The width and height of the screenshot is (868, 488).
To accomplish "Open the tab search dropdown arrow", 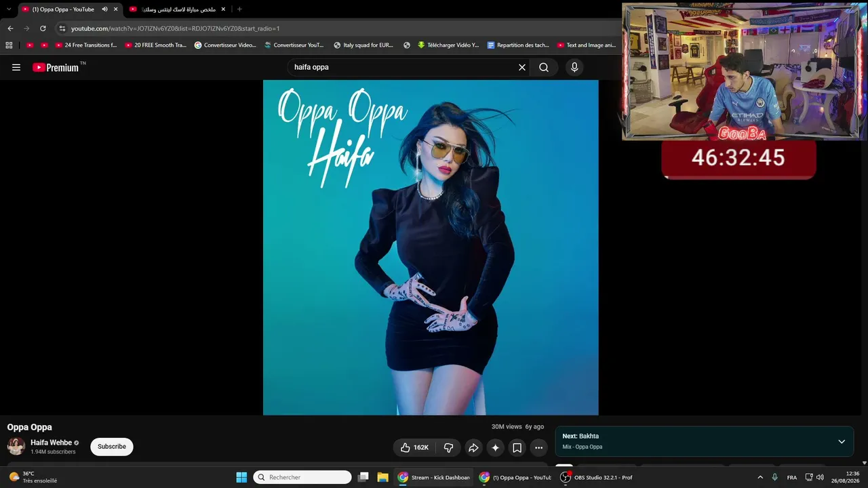I will (9, 9).
